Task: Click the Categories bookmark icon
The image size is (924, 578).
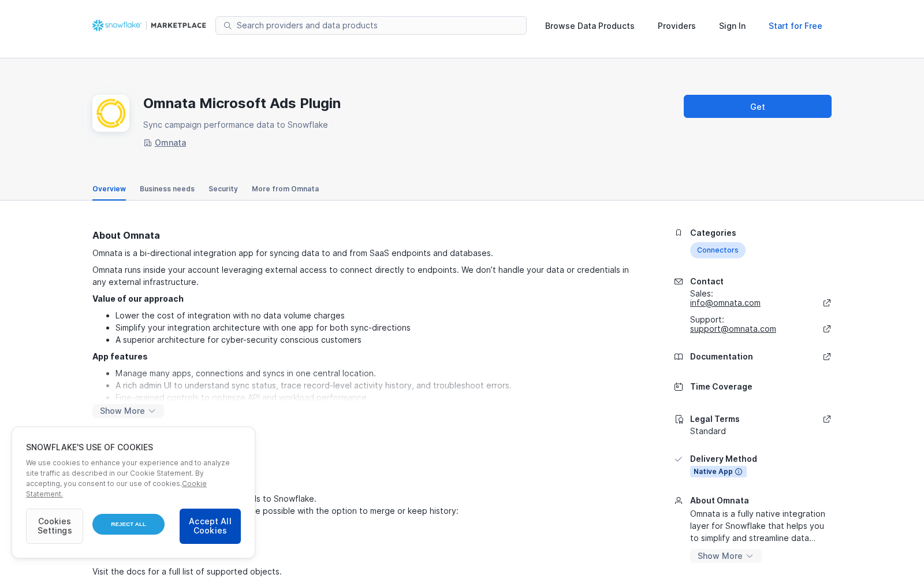Action: [x=679, y=233]
